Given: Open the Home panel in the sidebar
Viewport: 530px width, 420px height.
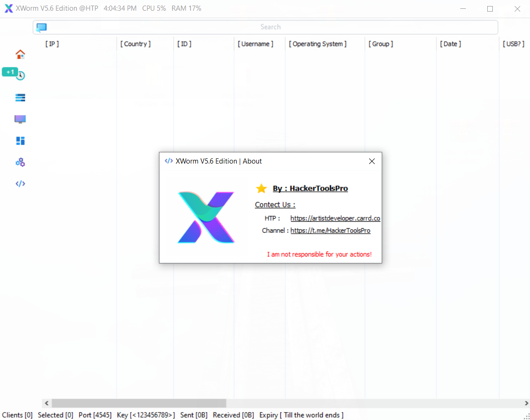Looking at the screenshot, I should (20, 54).
